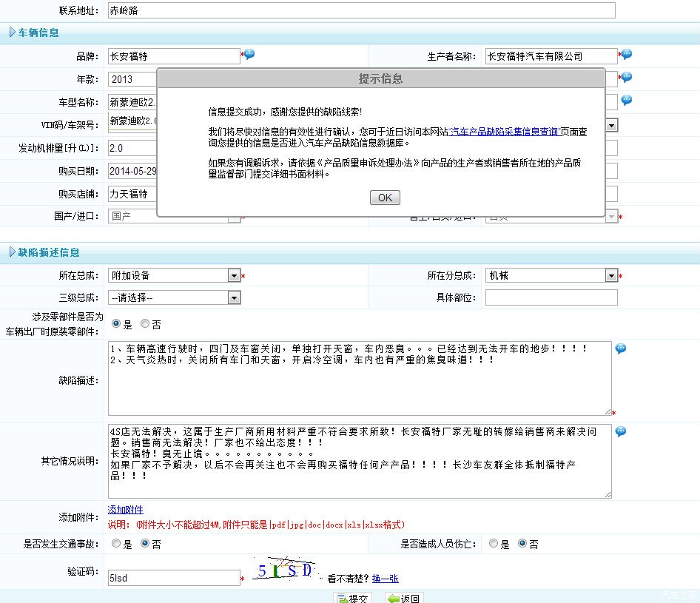Click 换一张 to refresh captcha
Viewport: 700px width, 603px height.
[385, 579]
